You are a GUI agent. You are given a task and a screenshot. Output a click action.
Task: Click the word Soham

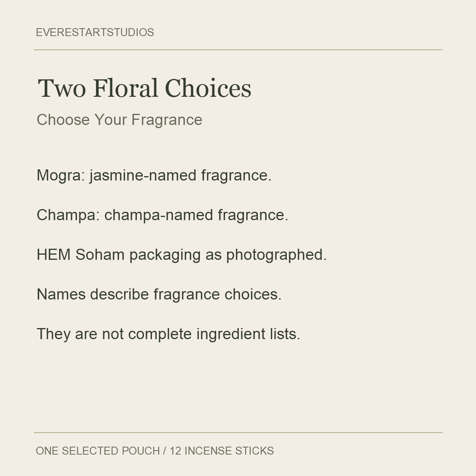[x=100, y=255]
